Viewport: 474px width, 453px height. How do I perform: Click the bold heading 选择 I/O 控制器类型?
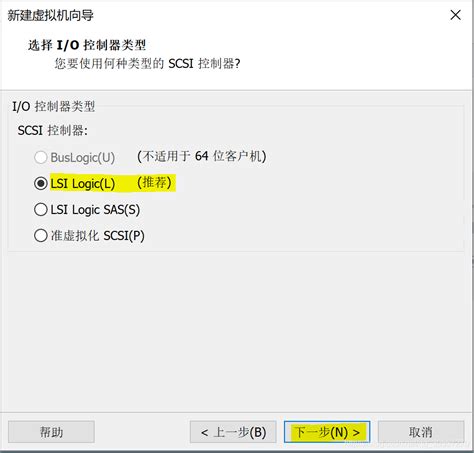click(87, 45)
